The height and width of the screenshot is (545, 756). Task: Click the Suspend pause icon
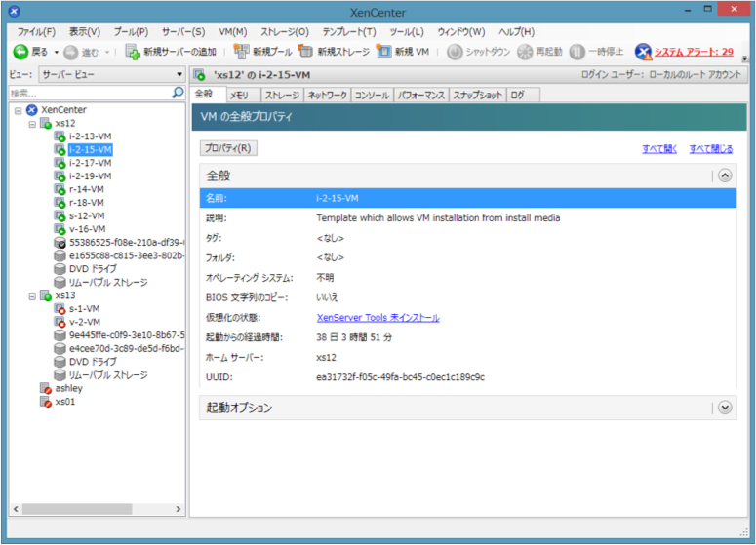coord(577,52)
